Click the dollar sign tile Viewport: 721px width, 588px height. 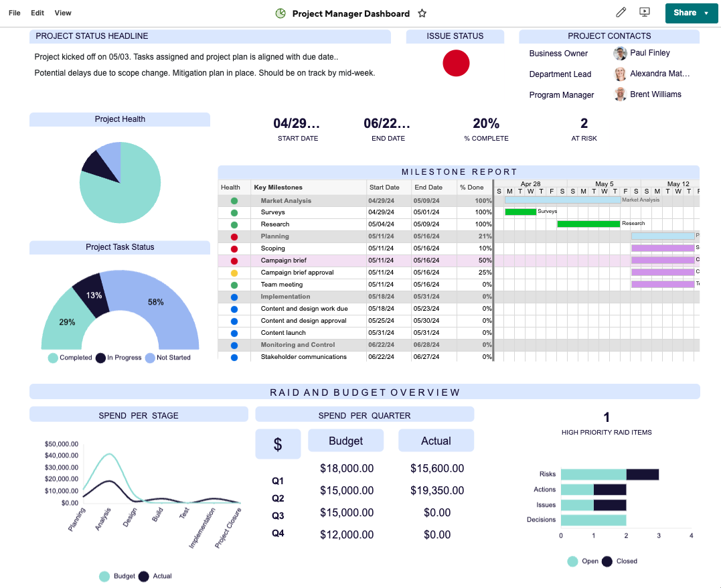coord(278,443)
